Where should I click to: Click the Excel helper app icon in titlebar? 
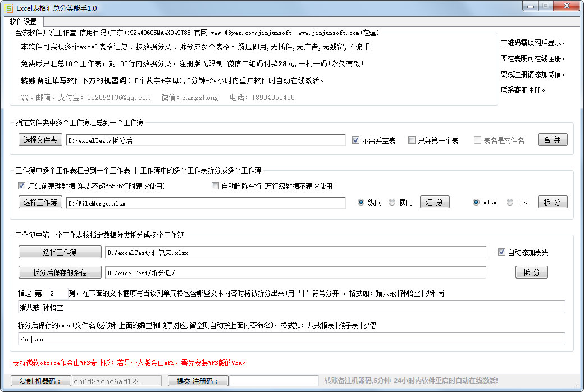point(9,6)
